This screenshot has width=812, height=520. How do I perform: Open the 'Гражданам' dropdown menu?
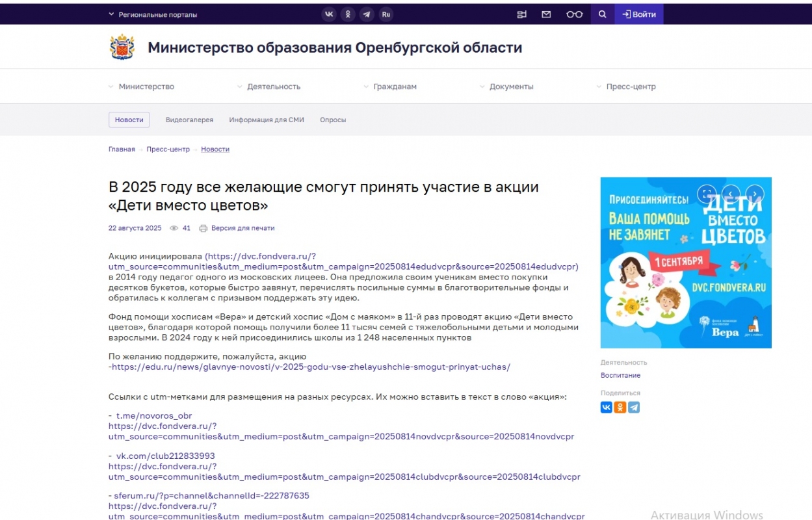pos(395,86)
